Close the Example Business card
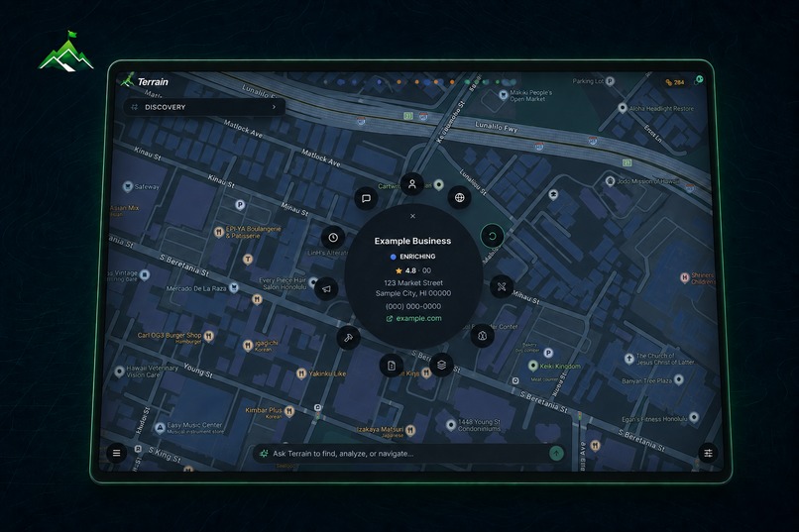This screenshot has height=532, width=799. (x=412, y=216)
